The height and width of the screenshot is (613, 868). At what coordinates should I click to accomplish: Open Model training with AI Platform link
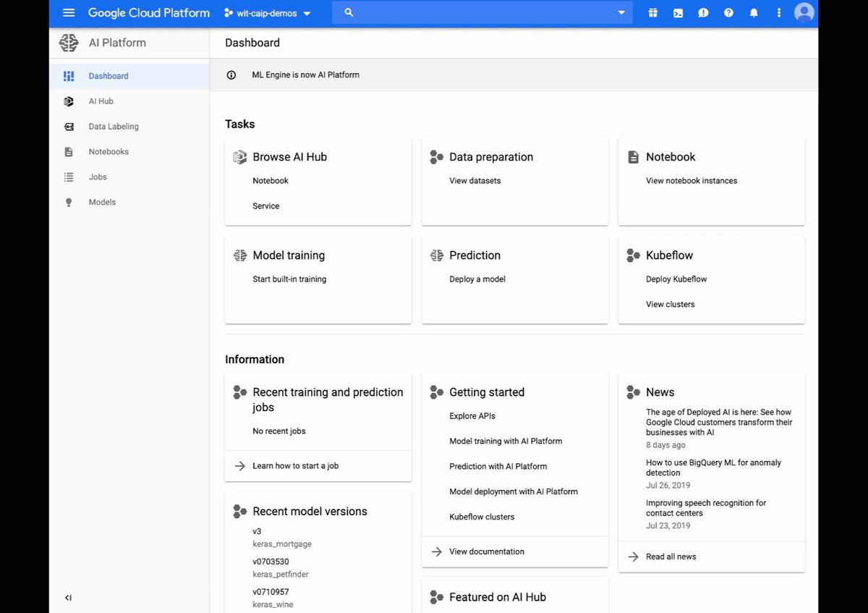(506, 441)
